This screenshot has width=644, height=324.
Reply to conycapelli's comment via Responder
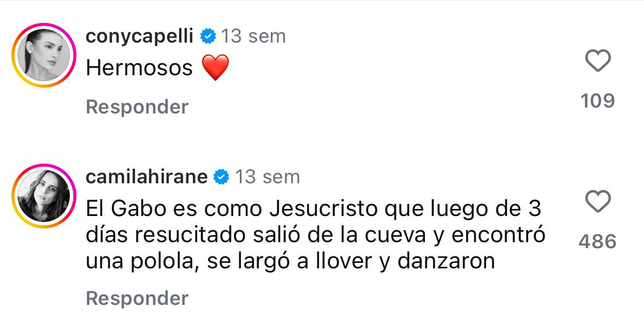click(137, 107)
